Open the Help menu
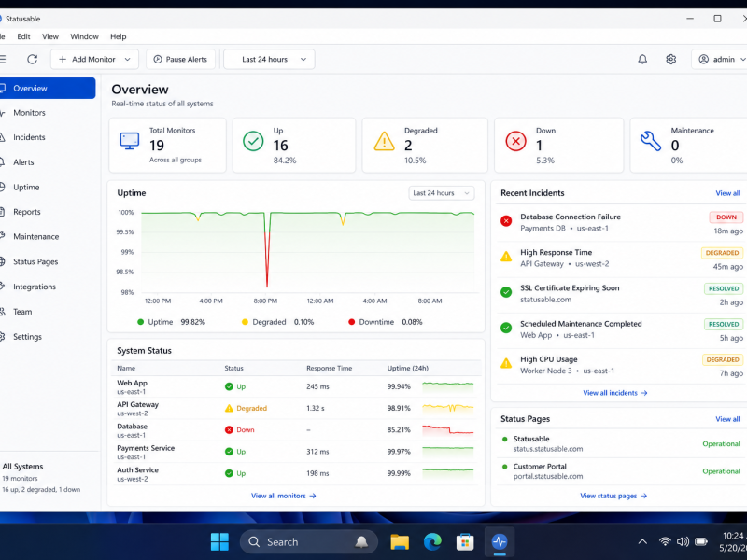Image resolution: width=747 pixels, height=560 pixels. click(119, 36)
